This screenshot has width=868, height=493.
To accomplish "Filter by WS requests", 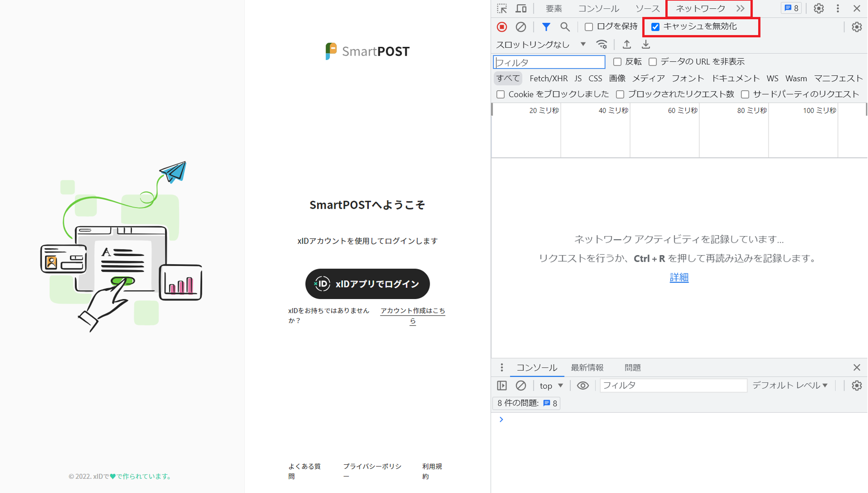I will (x=772, y=78).
